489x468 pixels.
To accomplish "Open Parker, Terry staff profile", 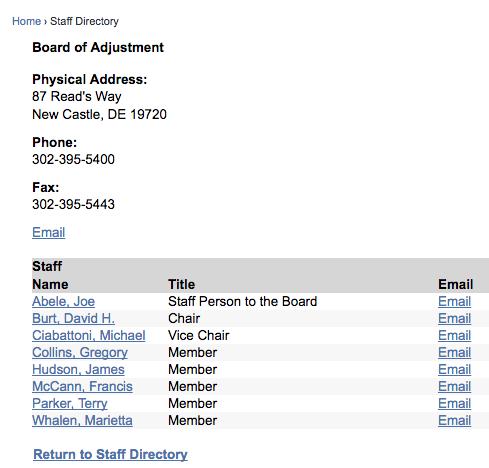I will [x=70, y=404].
